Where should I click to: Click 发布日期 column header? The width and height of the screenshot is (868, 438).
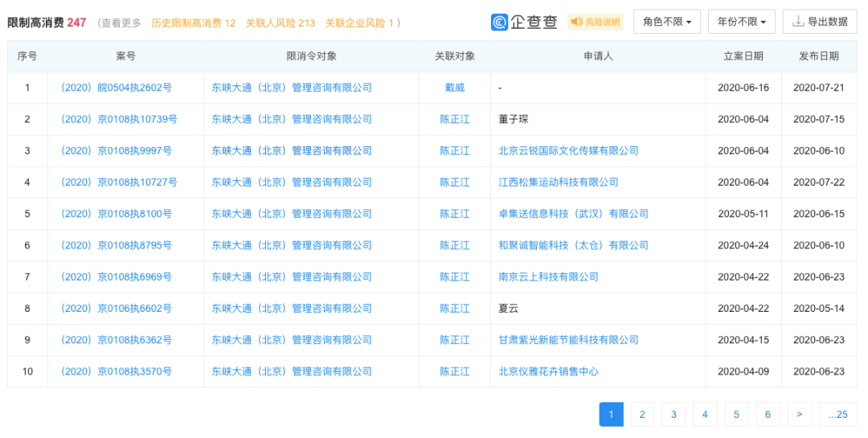click(819, 56)
